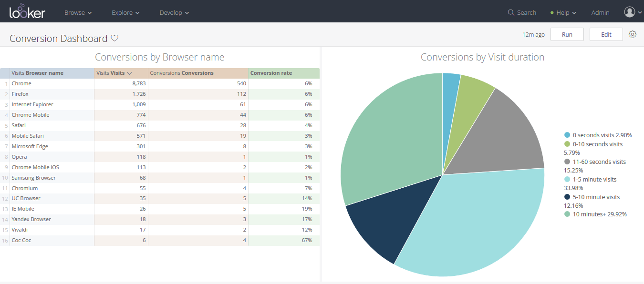Image resolution: width=644 pixels, height=284 pixels.
Task: Expand the account chevron at top right
Action: [x=639, y=12]
